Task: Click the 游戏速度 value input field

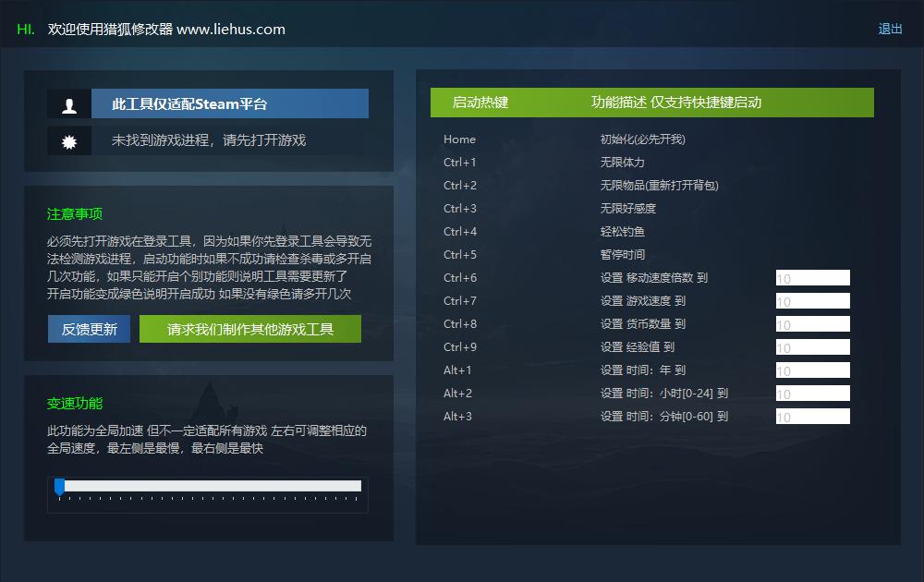Action: (x=812, y=301)
